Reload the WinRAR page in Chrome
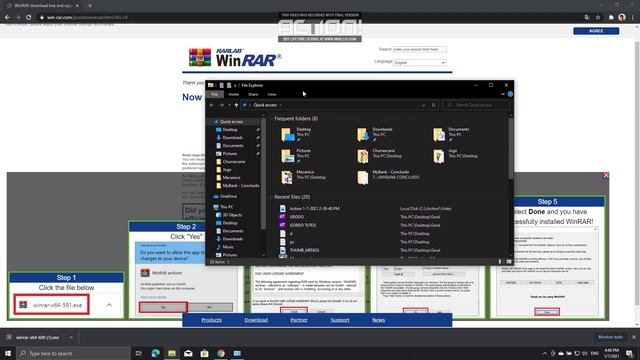The height and width of the screenshot is (360, 640). 29,18
